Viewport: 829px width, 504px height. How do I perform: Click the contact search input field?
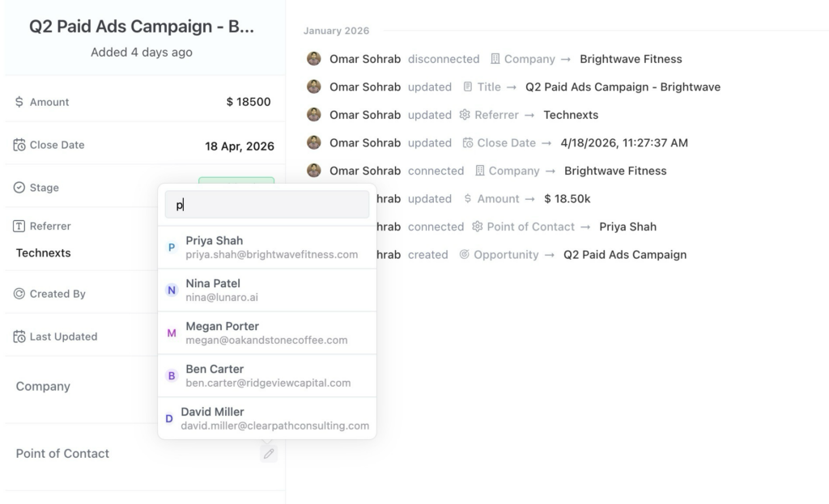(x=267, y=205)
